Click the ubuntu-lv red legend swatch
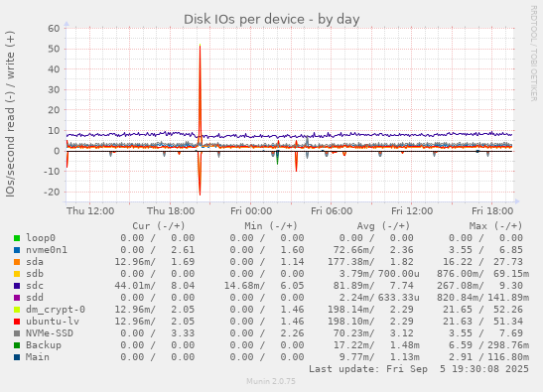The width and height of the screenshot is (543, 392). [17, 322]
